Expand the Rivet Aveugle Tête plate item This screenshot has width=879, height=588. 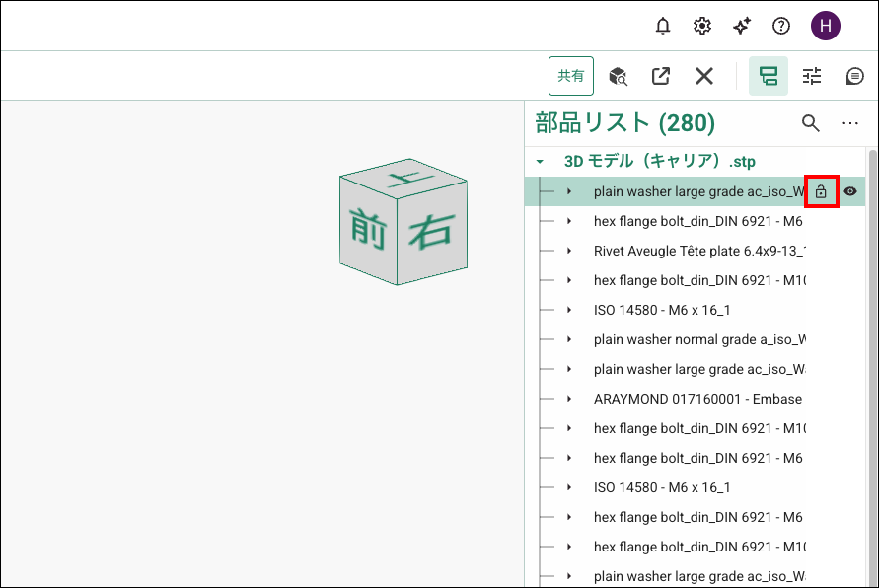tap(569, 251)
